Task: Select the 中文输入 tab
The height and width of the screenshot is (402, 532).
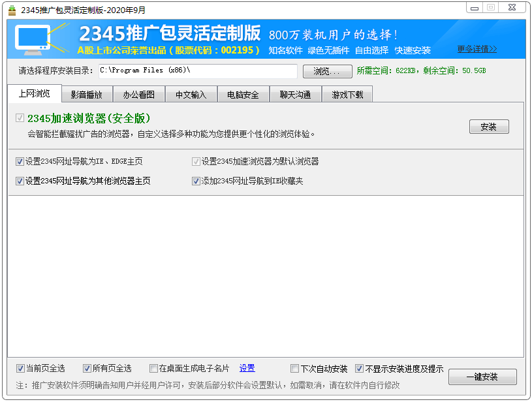Action: coord(191,95)
